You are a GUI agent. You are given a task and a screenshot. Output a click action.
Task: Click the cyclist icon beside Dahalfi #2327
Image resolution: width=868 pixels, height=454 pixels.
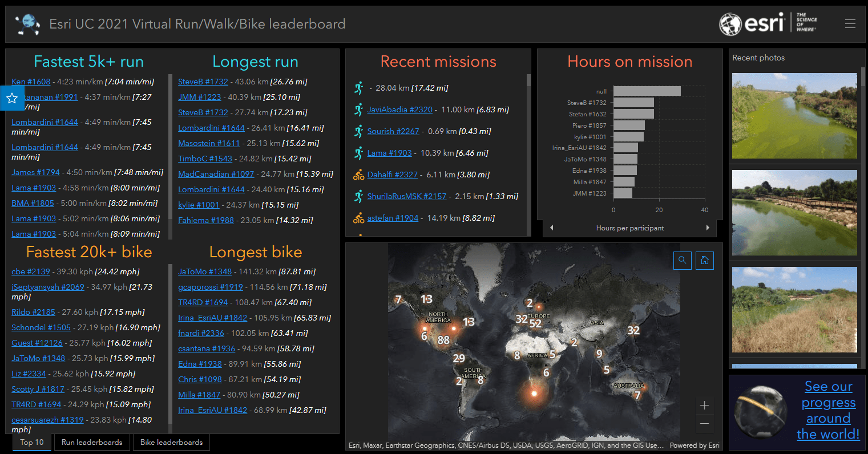pos(358,175)
